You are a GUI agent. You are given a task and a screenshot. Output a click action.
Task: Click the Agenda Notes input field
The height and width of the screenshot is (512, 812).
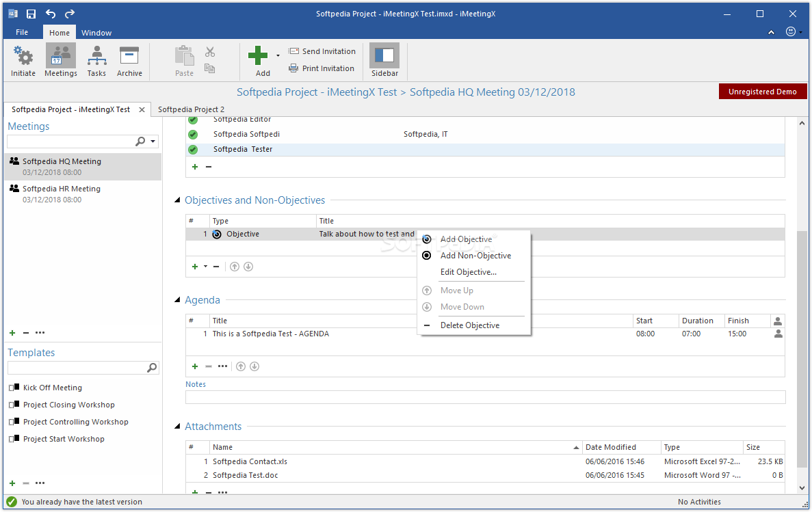point(485,397)
